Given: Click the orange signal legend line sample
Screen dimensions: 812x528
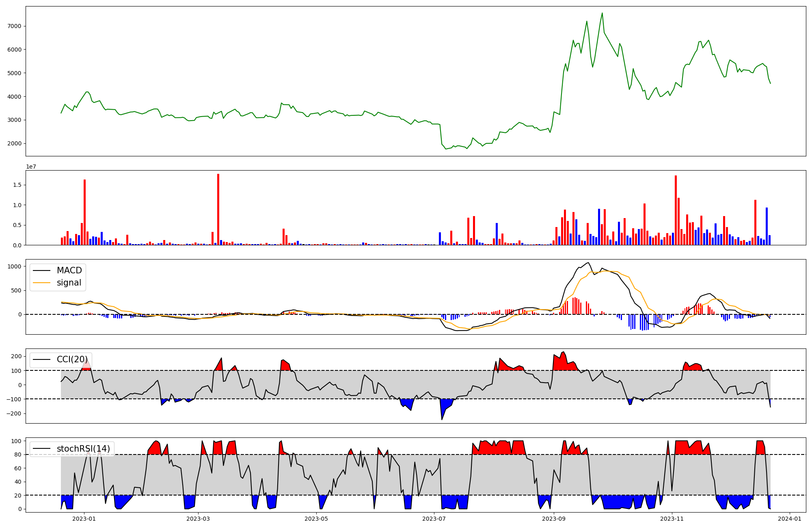Looking at the screenshot, I should point(42,283).
